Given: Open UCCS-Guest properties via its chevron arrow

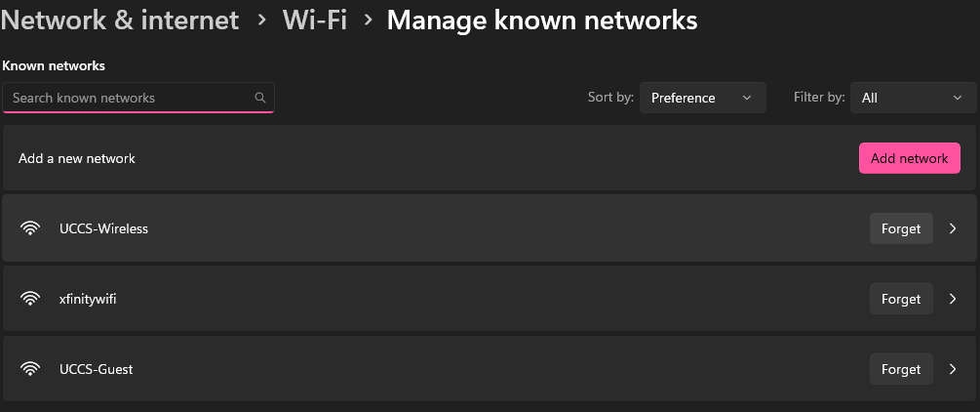Looking at the screenshot, I should [x=953, y=369].
